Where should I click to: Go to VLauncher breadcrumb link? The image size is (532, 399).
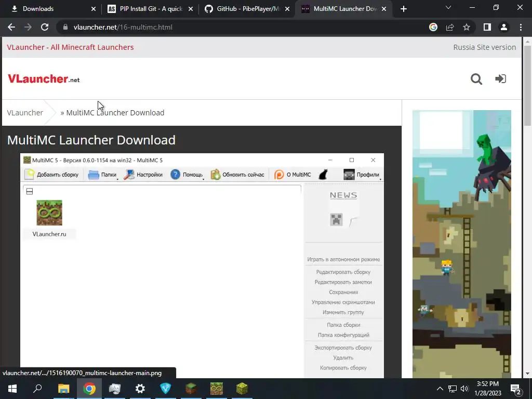pyautogui.click(x=25, y=113)
